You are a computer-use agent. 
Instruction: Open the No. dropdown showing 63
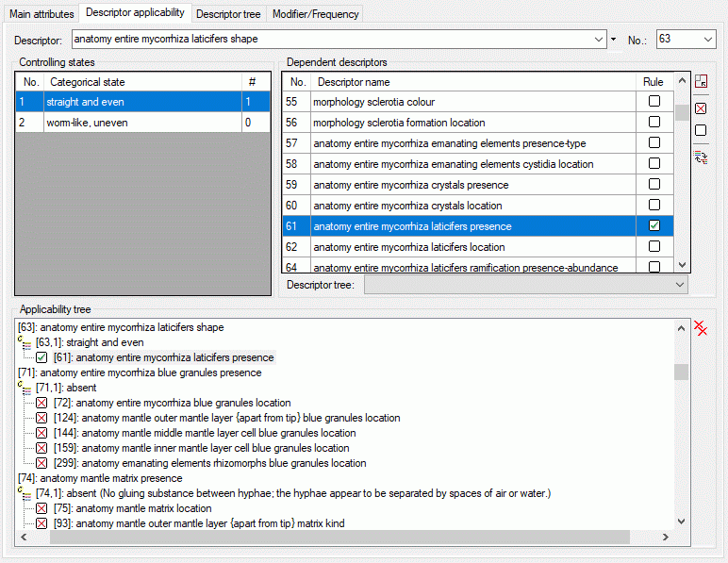[708, 40]
